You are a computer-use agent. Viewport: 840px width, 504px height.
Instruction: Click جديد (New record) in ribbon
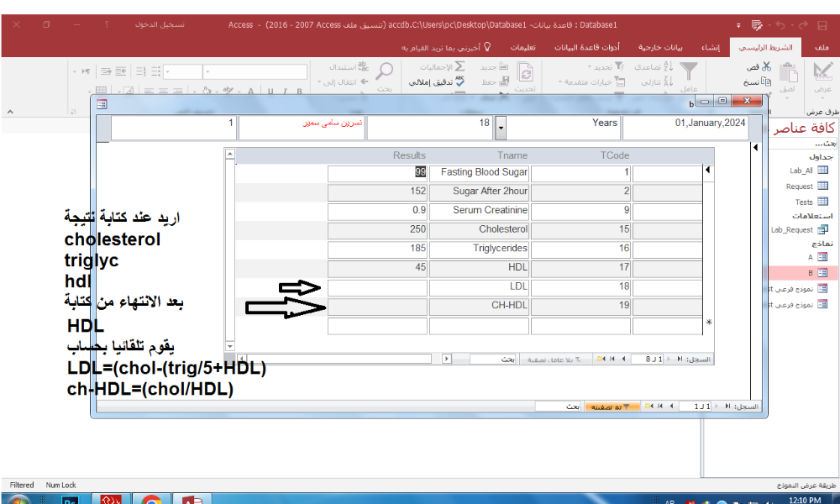494,66
